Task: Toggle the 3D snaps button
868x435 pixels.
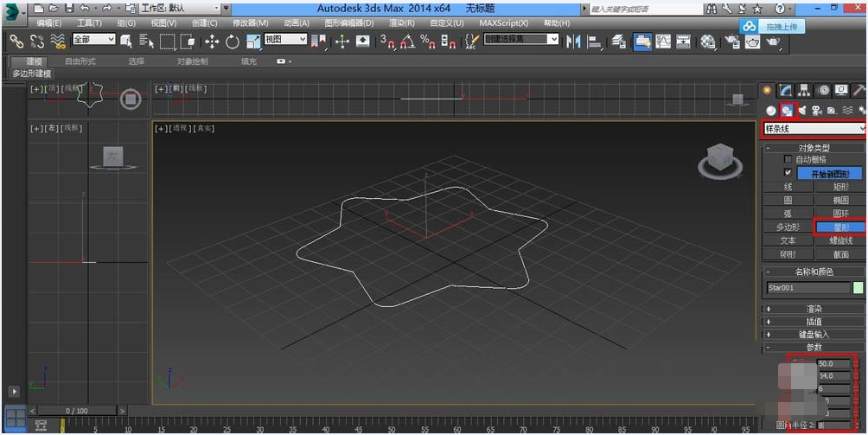Action: 386,41
